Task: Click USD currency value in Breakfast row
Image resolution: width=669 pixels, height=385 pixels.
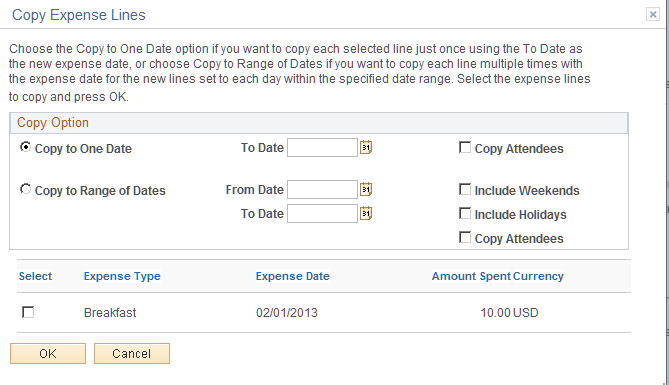Action: [526, 313]
